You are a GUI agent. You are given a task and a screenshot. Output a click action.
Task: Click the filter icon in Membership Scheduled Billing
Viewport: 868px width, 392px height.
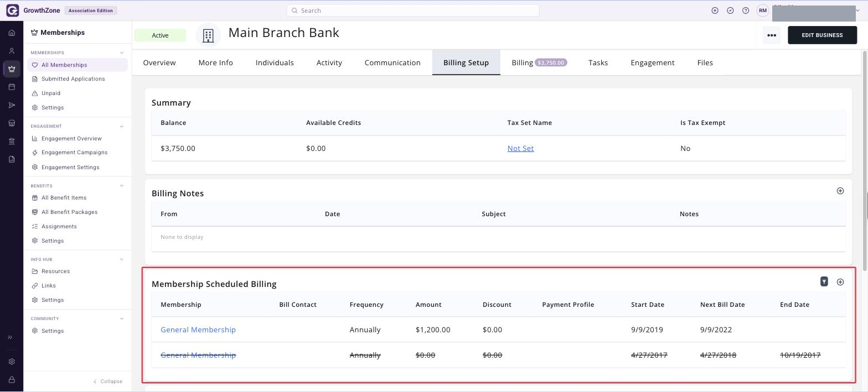824,282
